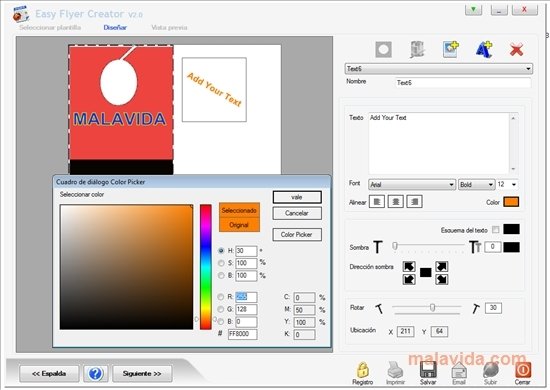Click the Email envelope icon
Image resolution: width=550 pixels, height=390 pixels.
pos(459,370)
